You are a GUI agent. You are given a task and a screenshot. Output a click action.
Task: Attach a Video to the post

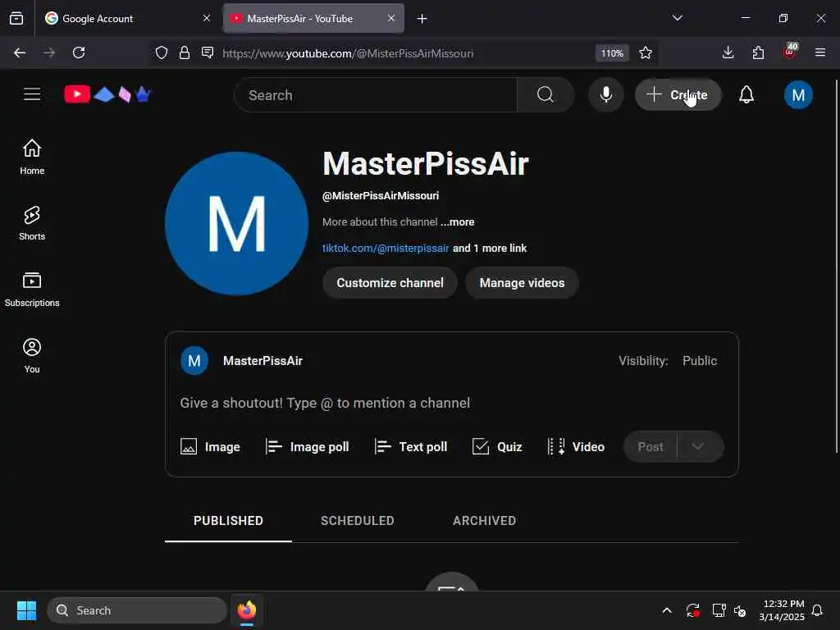point(576,446)
